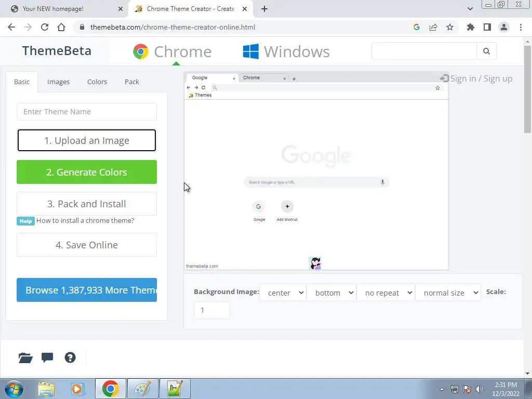Click the 4. Save Online button

(87, 245)
